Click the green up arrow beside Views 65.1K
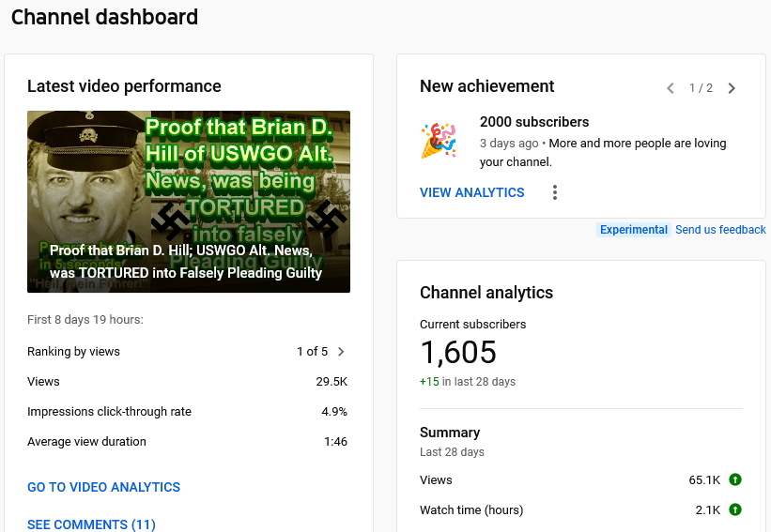 pyautogui.click(x=735, y=479)
